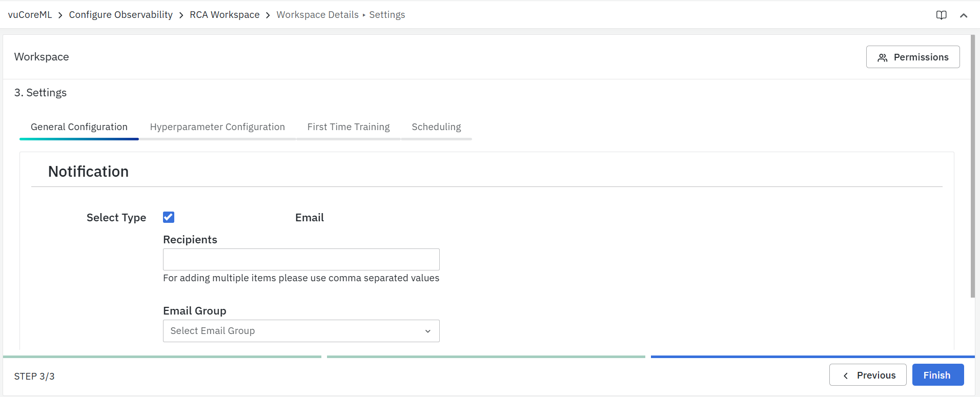Screen dimensions: 980x397
Task: Navigate to vuCoreML breadcrumb
Action: point(30,15)
